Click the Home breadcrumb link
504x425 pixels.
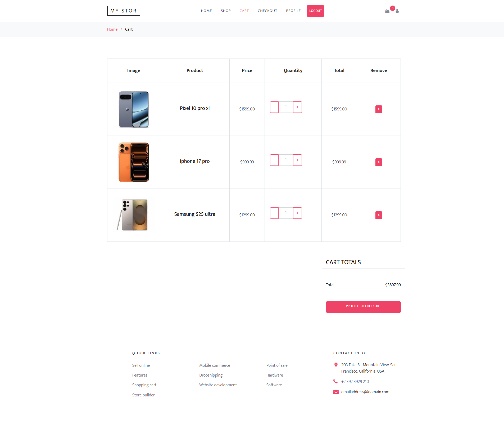[112, 29]
